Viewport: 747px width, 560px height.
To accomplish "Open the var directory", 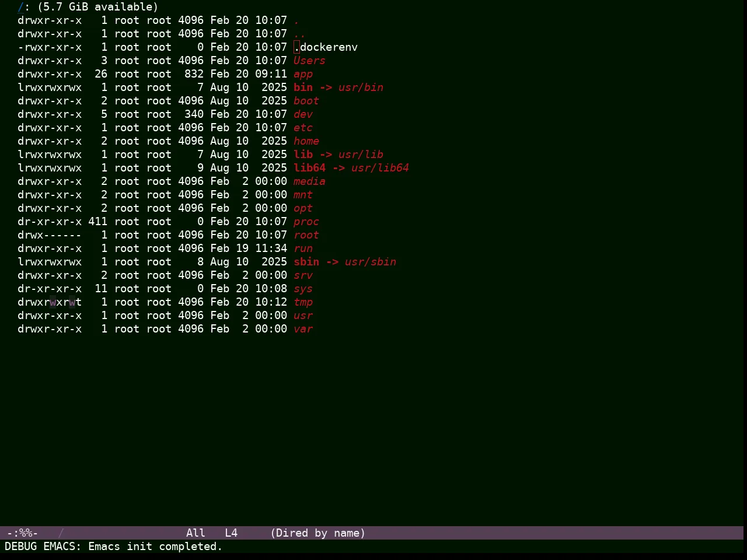I will tap(303, 329).
